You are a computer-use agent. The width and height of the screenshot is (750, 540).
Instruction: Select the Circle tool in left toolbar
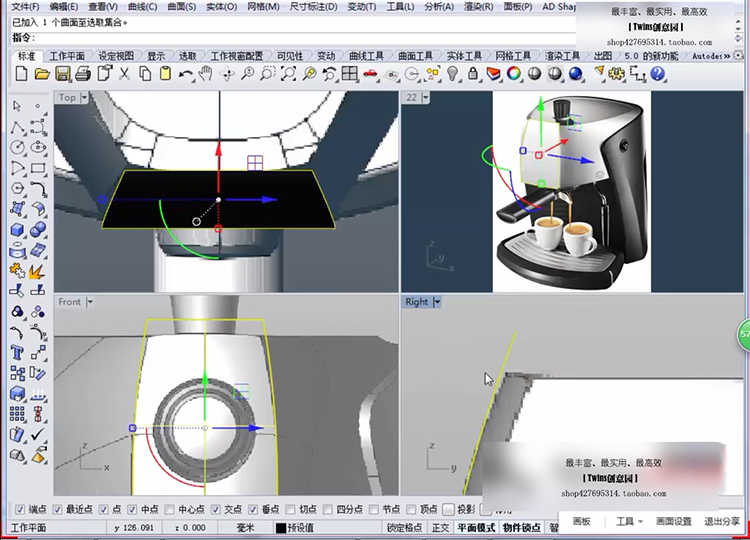click(x=17, y=147)
